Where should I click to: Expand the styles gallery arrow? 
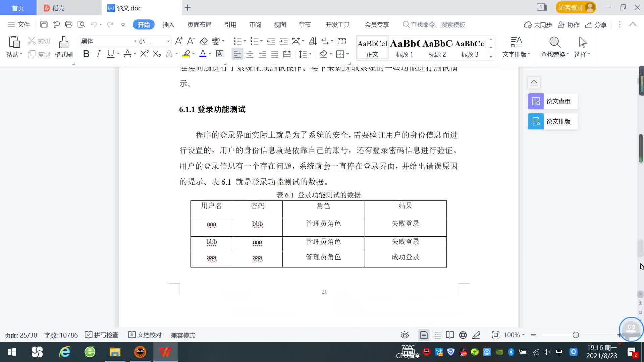click(x=491, y=56)
